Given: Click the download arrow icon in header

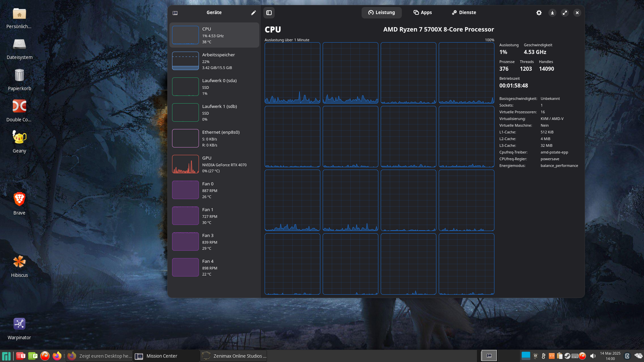Looking at the screenshot, I should tap(552, 13).
